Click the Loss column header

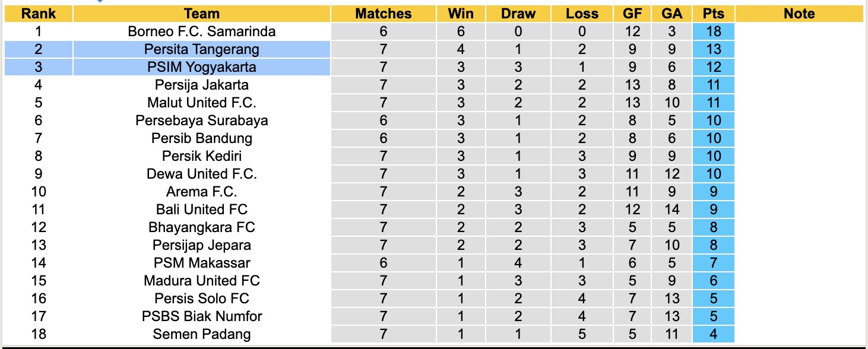[x=582, y=14]
